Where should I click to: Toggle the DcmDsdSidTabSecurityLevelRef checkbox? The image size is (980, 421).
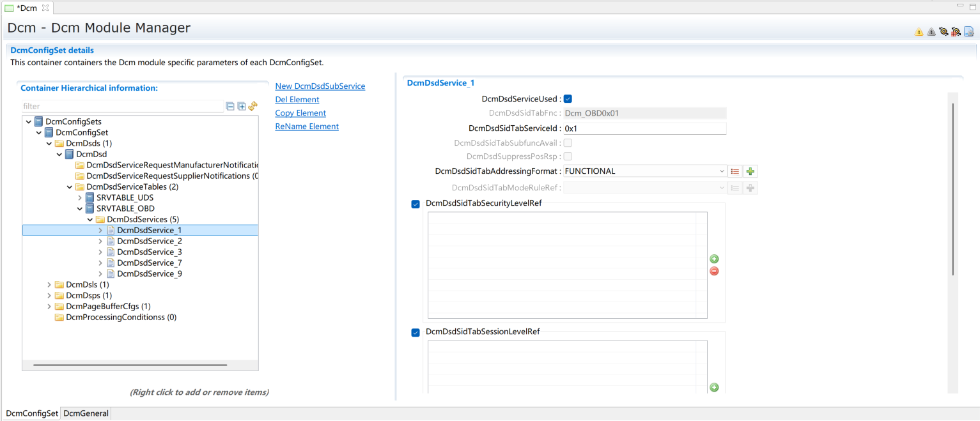416,204
